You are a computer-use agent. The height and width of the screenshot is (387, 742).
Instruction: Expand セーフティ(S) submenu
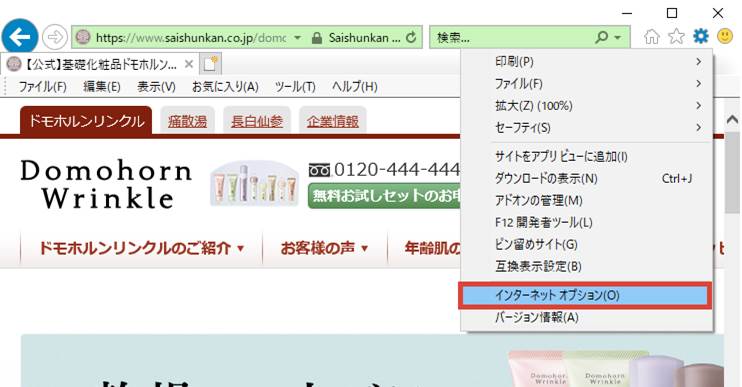(698, 127)
